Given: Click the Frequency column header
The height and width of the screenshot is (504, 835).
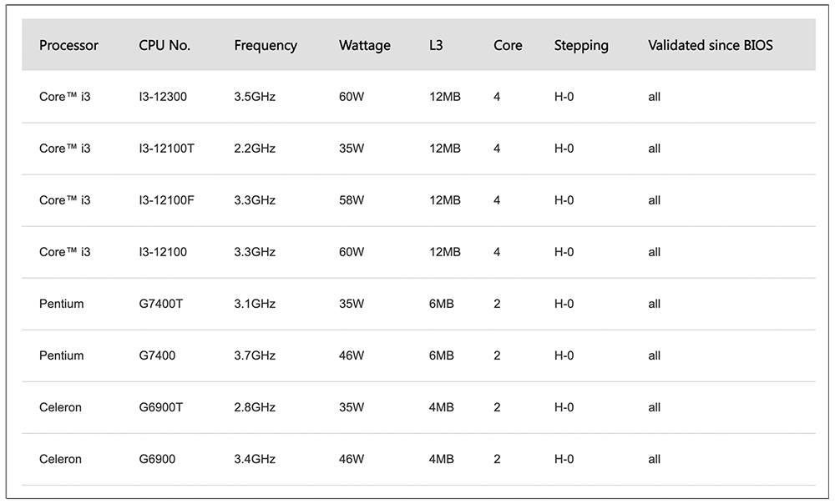Looking at the screenshot, I should tap(266, 45).
